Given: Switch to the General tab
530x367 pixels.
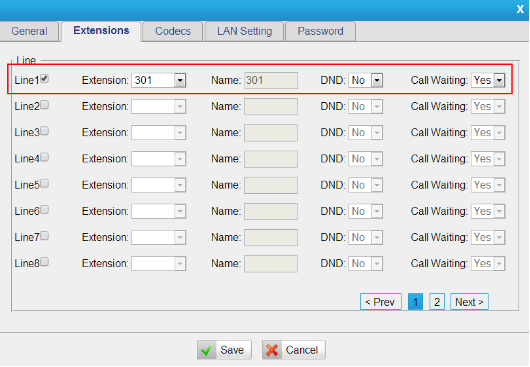Looking at the screenshot, I should (29, 31).
